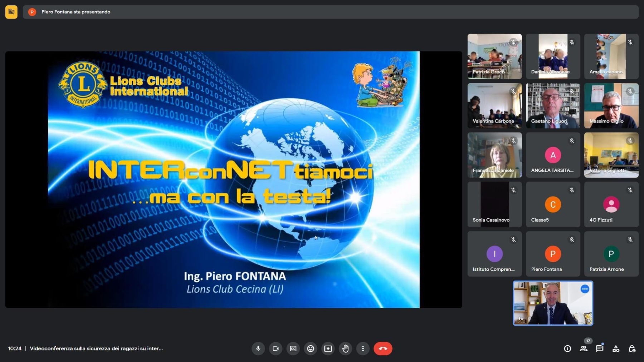The height and width of the screenshot is (362, 644).
Task: Click muted mic icon on Sonia Casalnovo tile
Action: click(513, 190)
